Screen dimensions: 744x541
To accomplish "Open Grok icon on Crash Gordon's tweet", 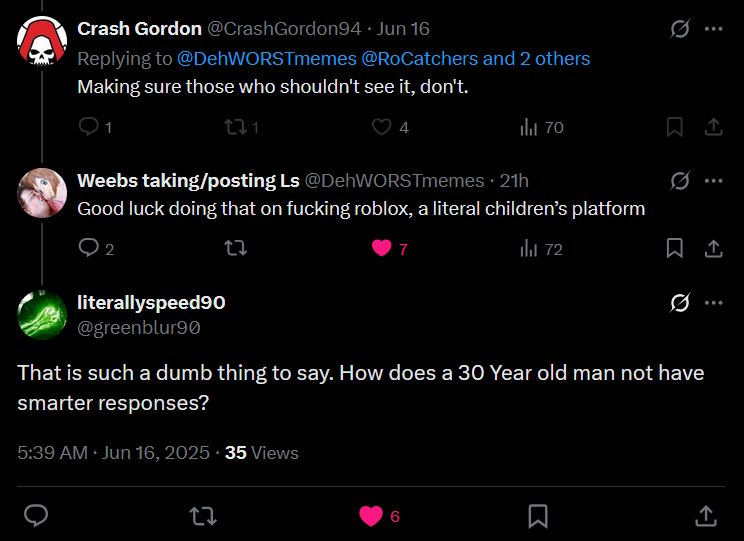I will point(679,29).
